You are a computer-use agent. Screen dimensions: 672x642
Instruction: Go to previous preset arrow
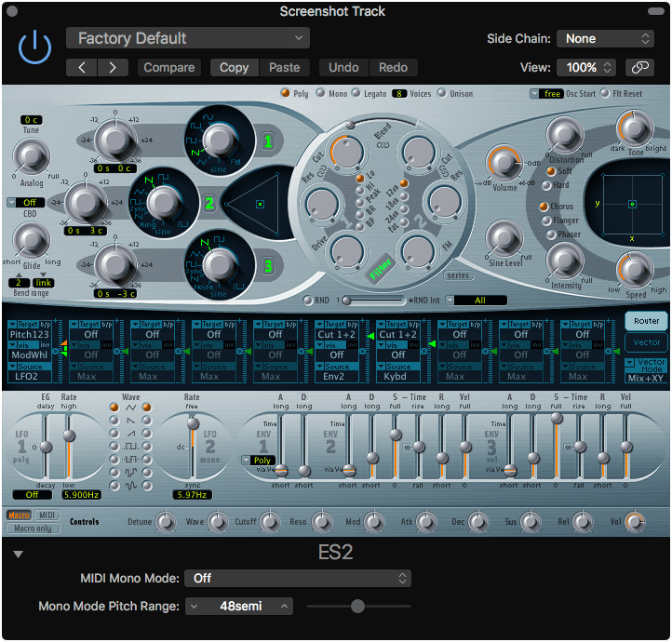click(82, 68)
